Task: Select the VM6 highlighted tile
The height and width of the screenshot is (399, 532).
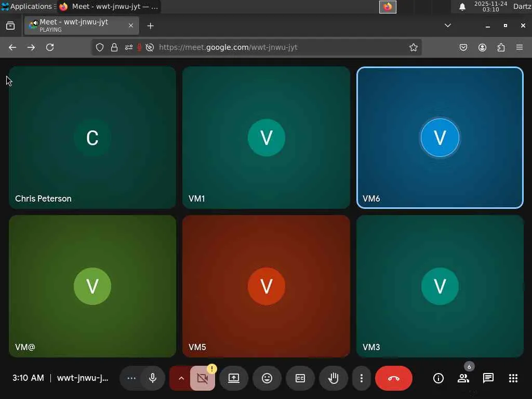Action: (440, 137)
